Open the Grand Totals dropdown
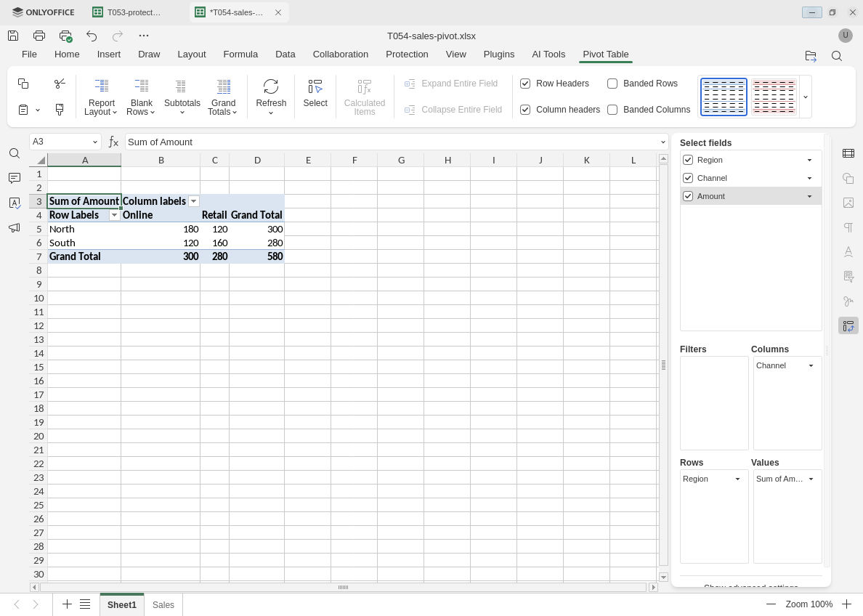This screenshot has width=863, height=616. pos(223,97)
